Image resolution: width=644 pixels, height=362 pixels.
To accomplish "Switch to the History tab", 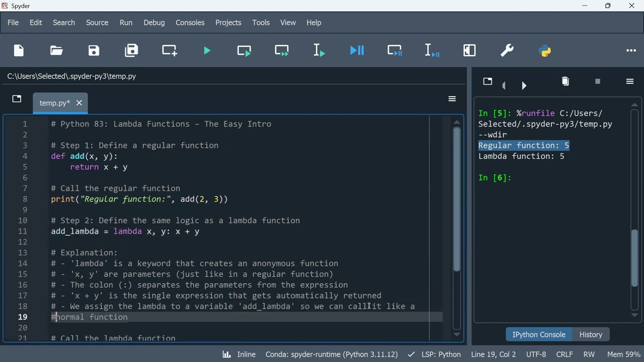I will coord(591,334).
